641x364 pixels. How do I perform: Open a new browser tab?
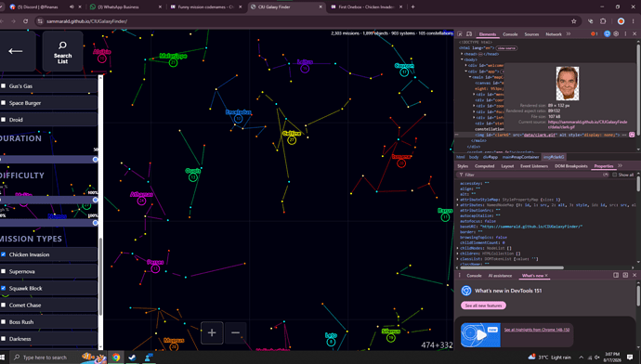click(412, 6)
